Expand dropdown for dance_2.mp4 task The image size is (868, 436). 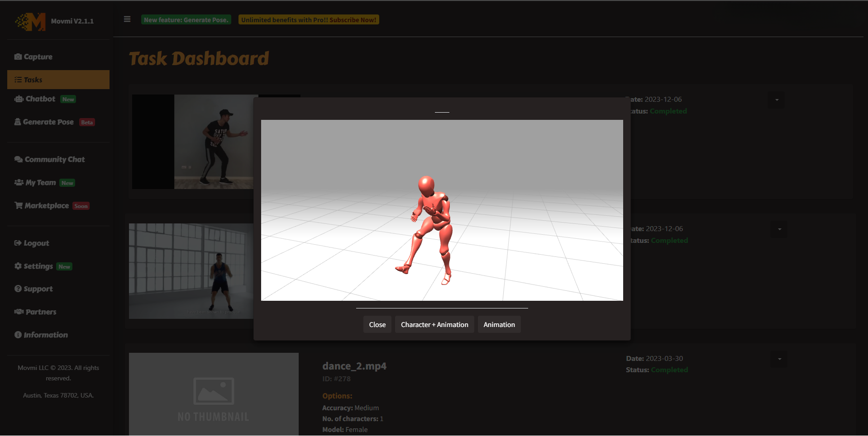tap(779, 359)
